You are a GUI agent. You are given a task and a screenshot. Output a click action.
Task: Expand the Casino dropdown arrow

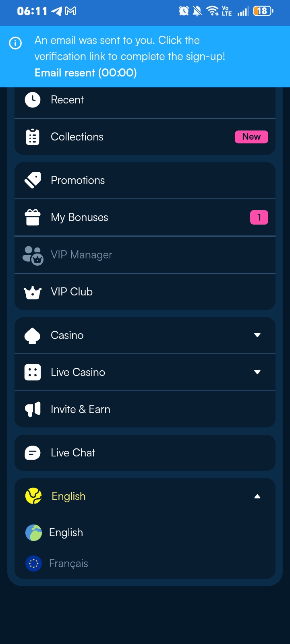[x=257, y=335]
